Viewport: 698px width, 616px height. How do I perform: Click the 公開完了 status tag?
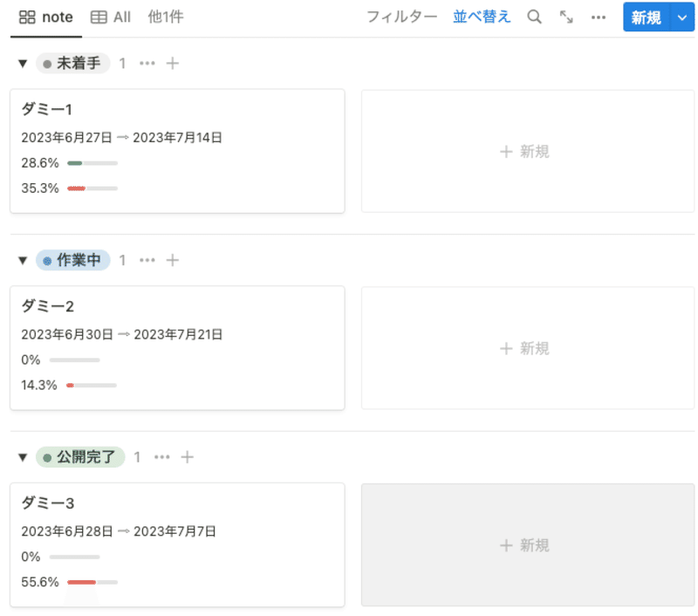coord(80,456)
